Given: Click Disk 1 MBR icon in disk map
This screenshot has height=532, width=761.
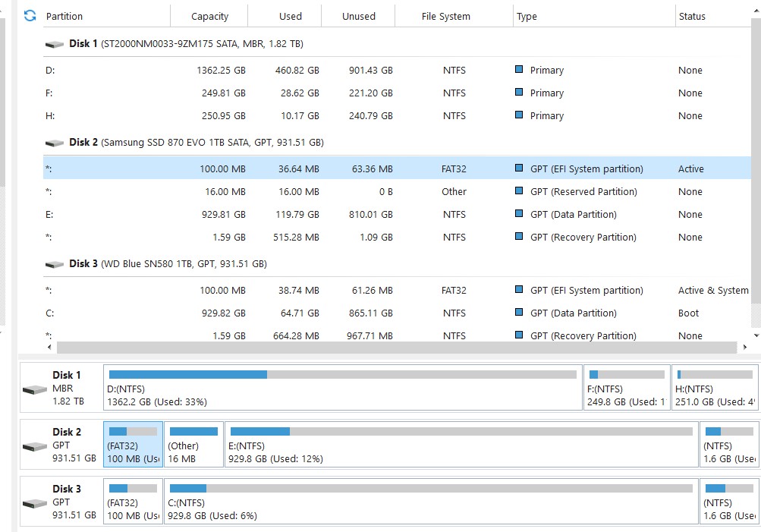Looking at the screenshot, I should [x=34, y=389].
